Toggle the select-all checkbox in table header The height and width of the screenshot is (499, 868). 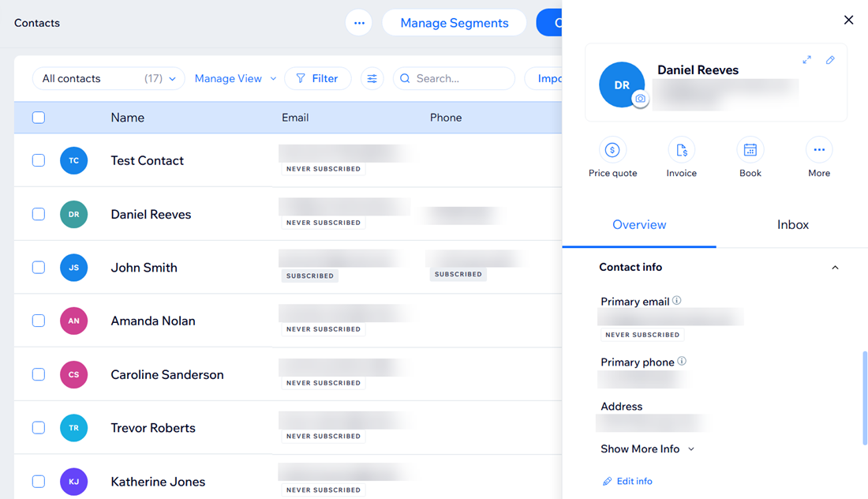click(x=38, y=118)
